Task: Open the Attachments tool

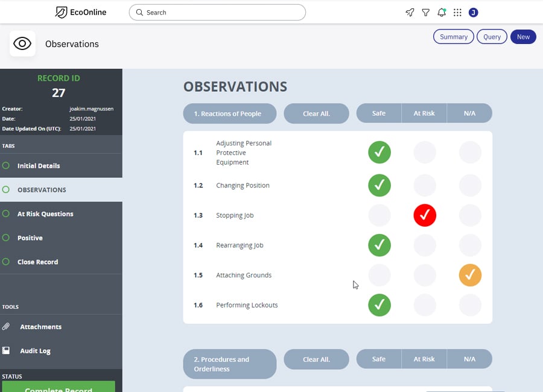Action: (40, 326)
